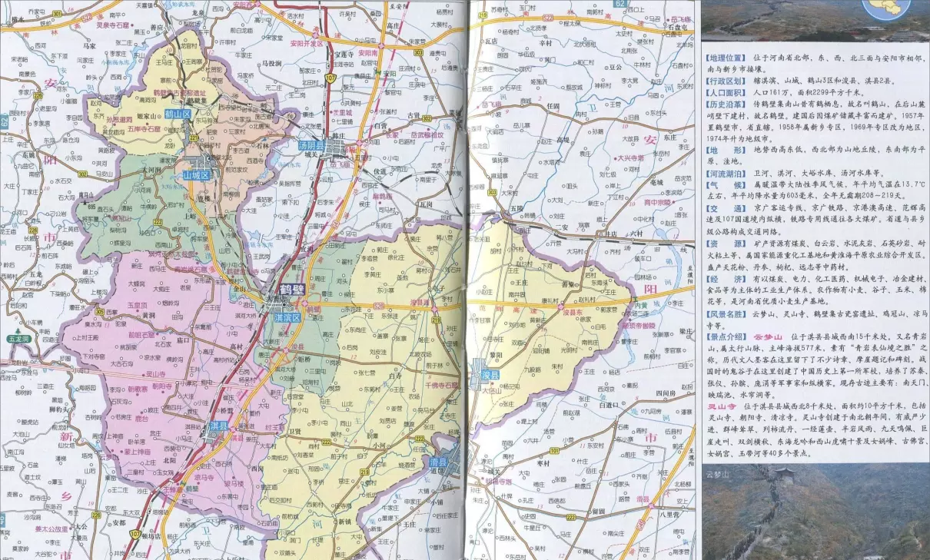The width and height of the screenshot is (930, 560).
Task: Click the 107 national highway shield near 安阳
Action: 330,78
